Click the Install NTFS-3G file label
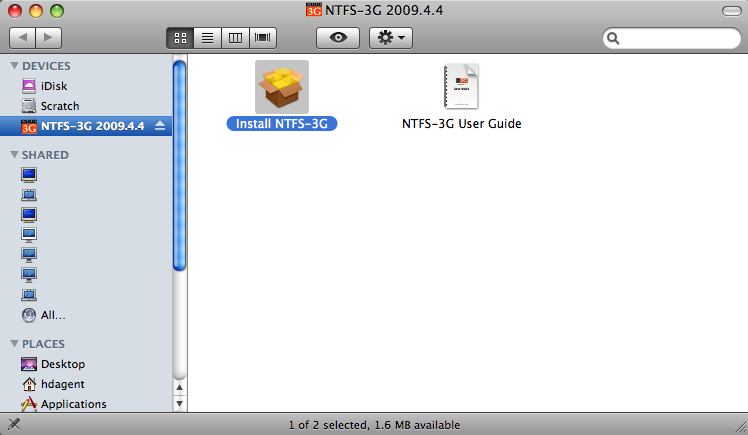 pos(282,124)
